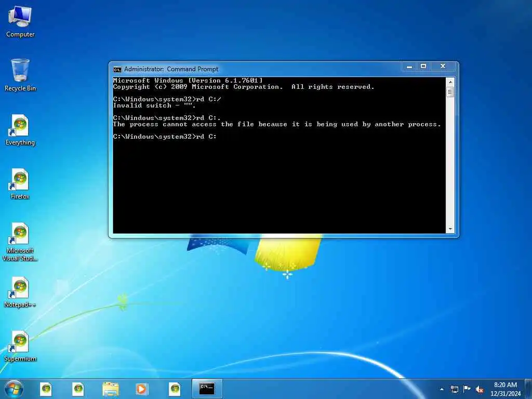This screenshot has height=399, width=532.
Task: Launch Windows Media Player from the taskbar
Action: (141, 389)
